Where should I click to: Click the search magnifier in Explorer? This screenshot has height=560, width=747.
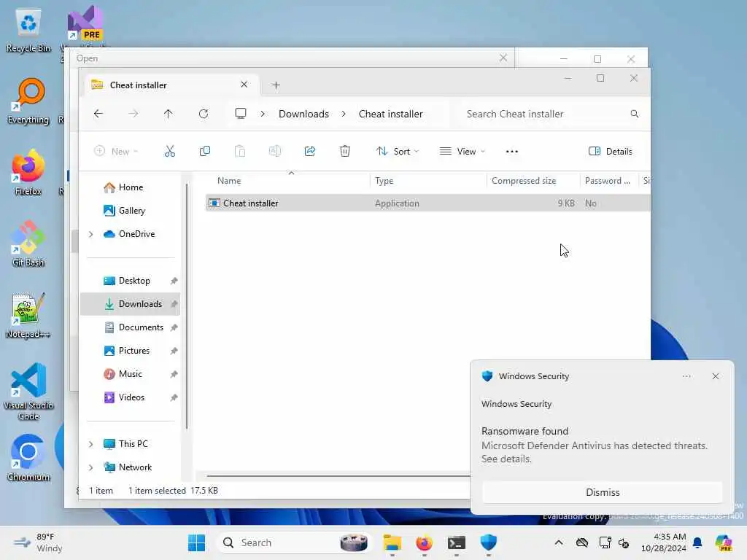[634, 114]
